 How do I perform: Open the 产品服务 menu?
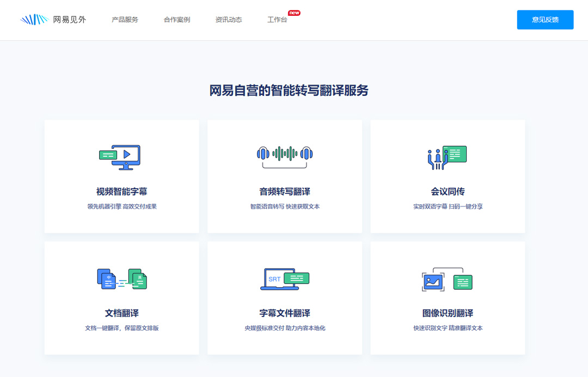click(x=124, y=19)
